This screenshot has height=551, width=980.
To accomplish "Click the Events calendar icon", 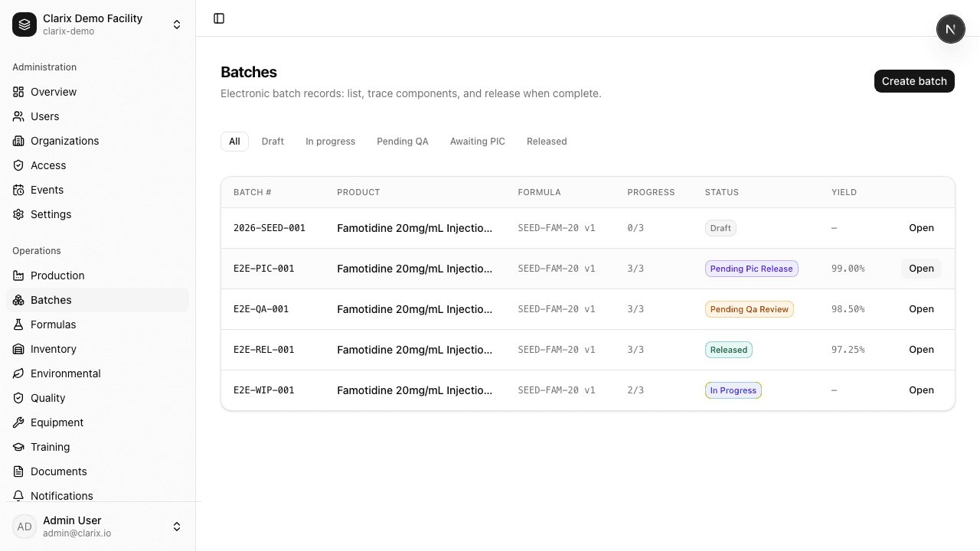I will [x=18, y=190].
